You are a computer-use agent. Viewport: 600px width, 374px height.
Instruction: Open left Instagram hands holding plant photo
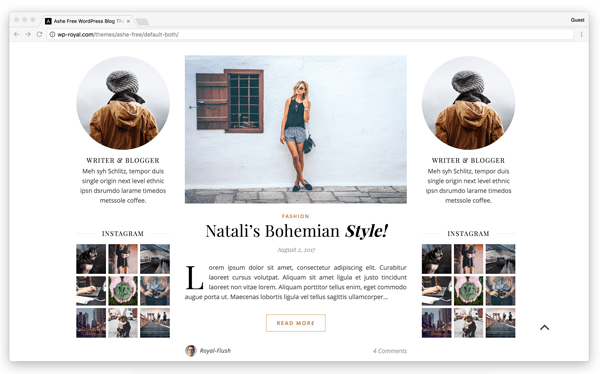point(123,291)
